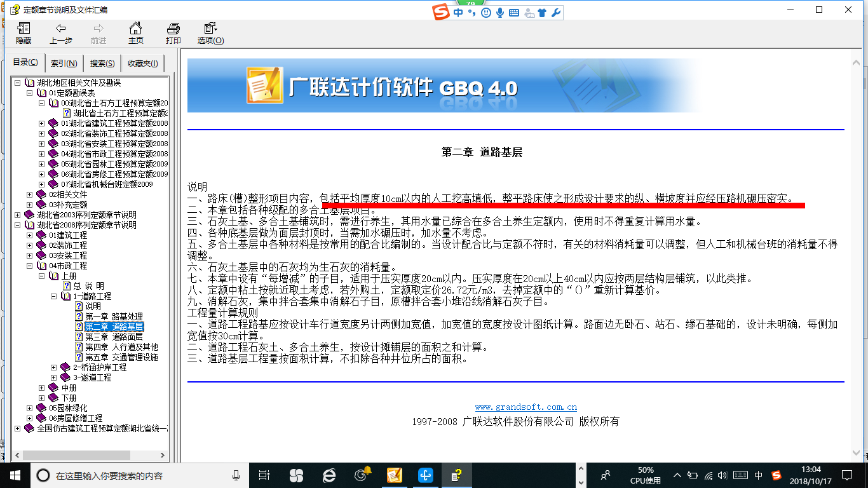The height and width of the screenshot is (488, 868).
Task: Select the 总 说 明 topic
Action: tap(88, 286)
